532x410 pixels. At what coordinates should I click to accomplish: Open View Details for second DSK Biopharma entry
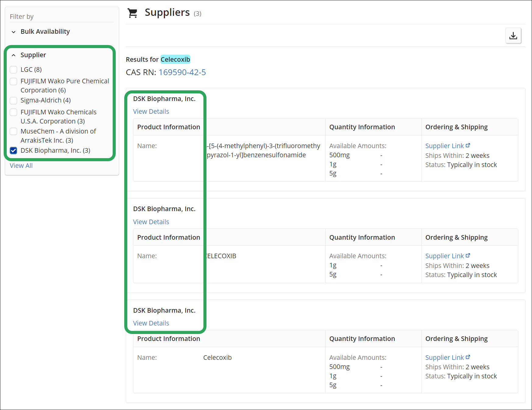151,222
